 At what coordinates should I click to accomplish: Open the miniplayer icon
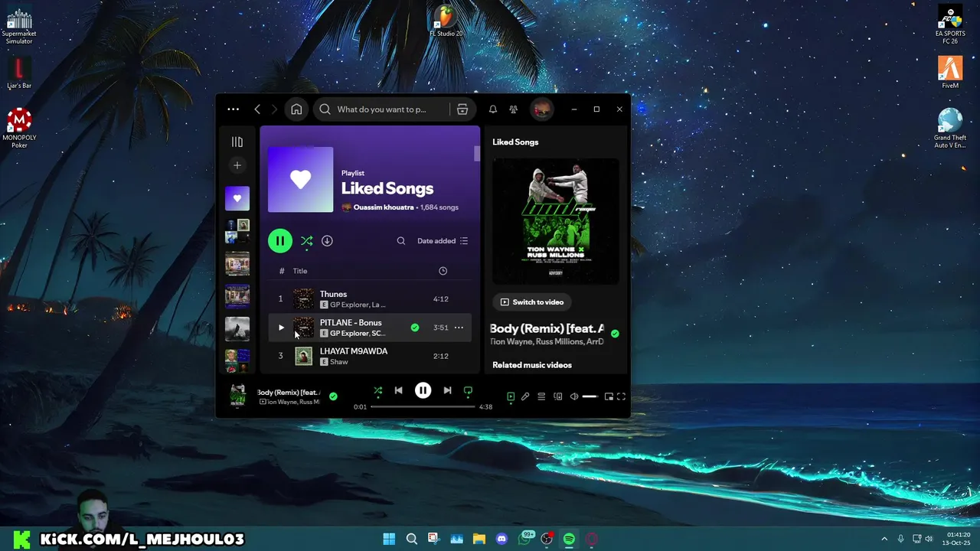click(609, 396)
